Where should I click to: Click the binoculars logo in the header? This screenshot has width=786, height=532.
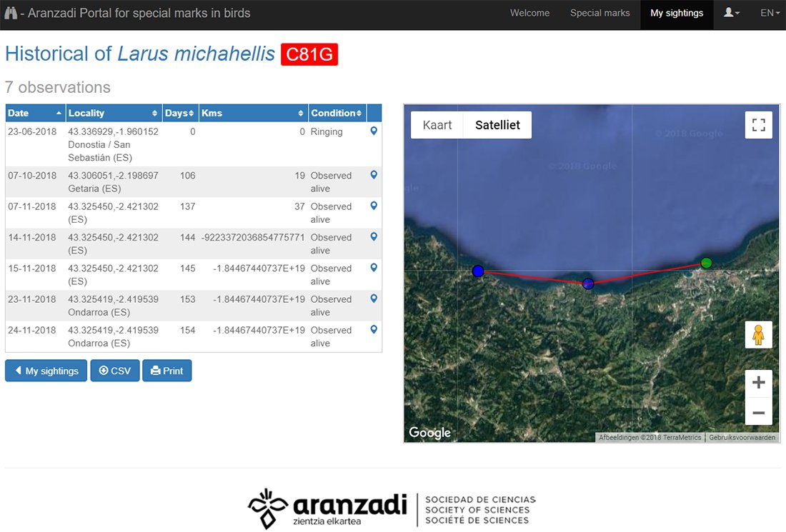(x=11, y=13)
